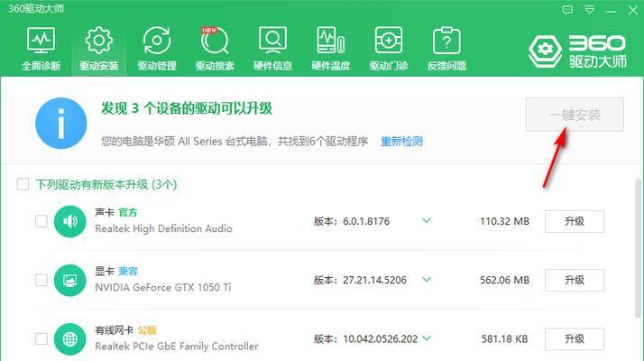Click the 一键安装 one-click install button
The height and width of the screenshot is (361, 644).
575,115
